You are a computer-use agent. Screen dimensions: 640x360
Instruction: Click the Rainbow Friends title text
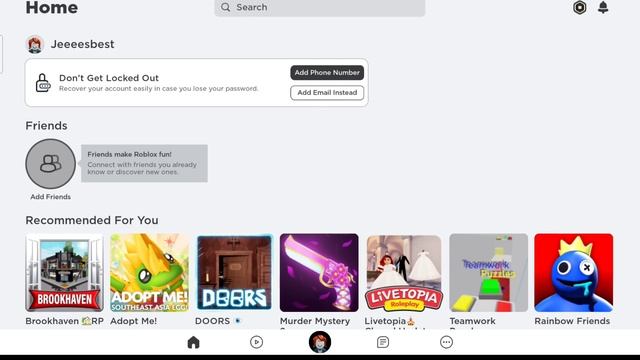[x=572, y=321]
